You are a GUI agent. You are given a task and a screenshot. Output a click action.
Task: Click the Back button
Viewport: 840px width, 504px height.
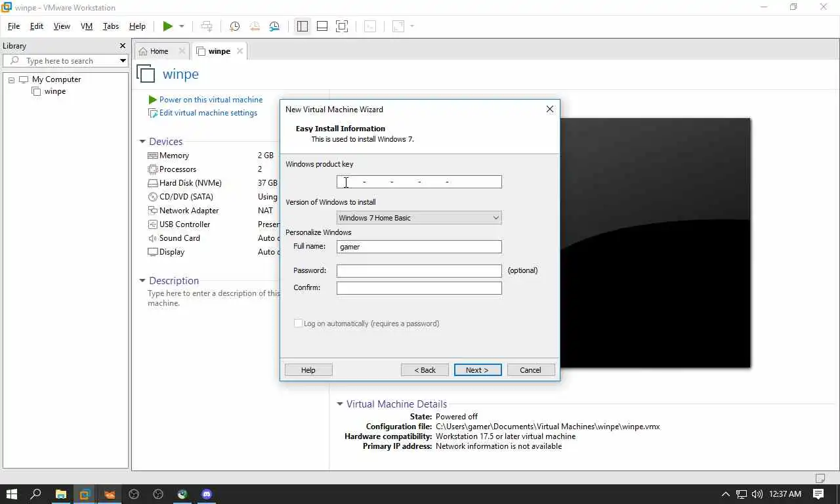click(425, 370)
